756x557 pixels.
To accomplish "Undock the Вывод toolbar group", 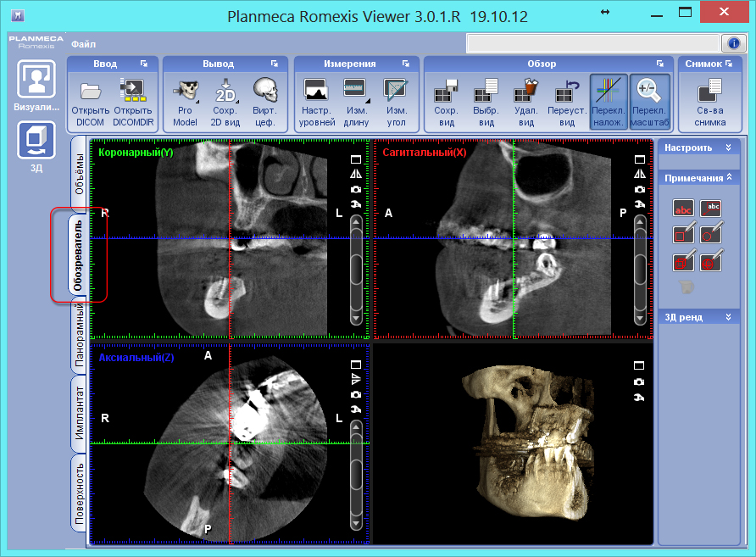I will pos(275,64).
